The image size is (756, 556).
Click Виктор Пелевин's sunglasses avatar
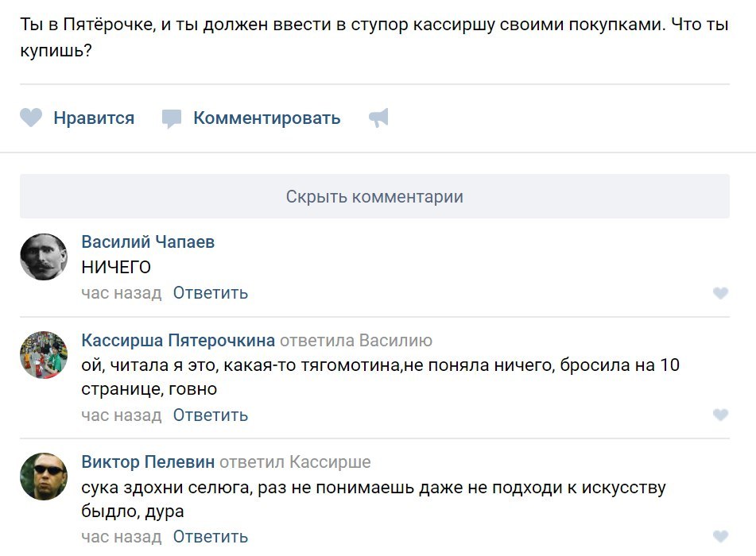click(x=44, y=477)
